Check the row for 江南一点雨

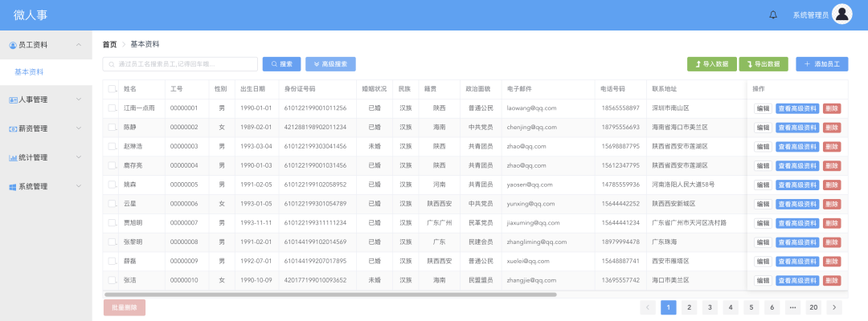(113, 108)
